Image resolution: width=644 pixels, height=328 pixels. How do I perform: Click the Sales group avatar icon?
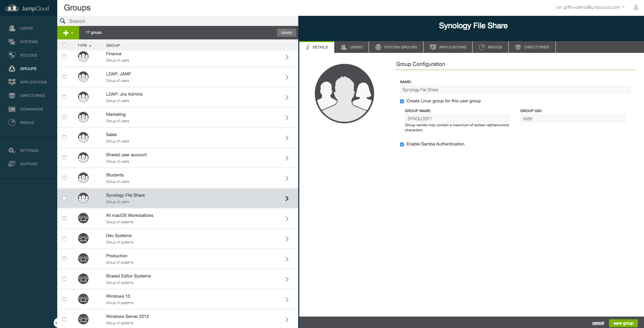(83, 137)
